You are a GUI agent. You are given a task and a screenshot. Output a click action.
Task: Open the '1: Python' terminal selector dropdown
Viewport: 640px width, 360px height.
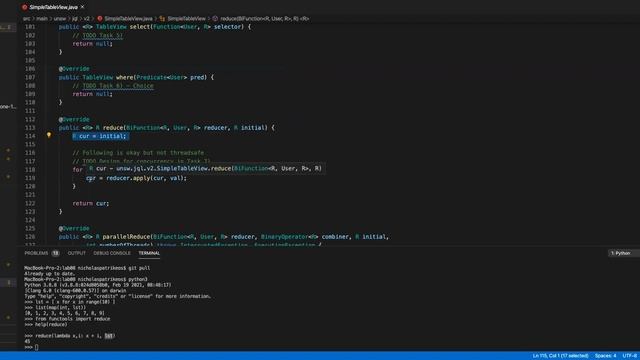click(x=623, y=253)
